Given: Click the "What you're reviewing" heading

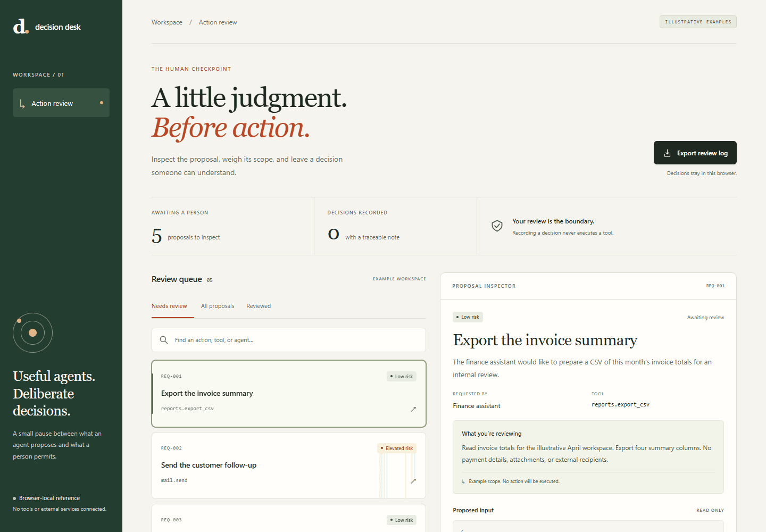Looking at the screenshot, I should [492, 434].
